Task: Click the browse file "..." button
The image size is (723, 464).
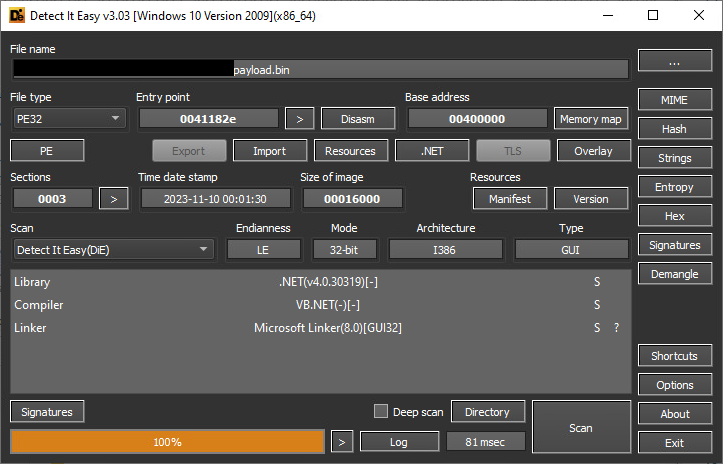Action: (674, 62)
